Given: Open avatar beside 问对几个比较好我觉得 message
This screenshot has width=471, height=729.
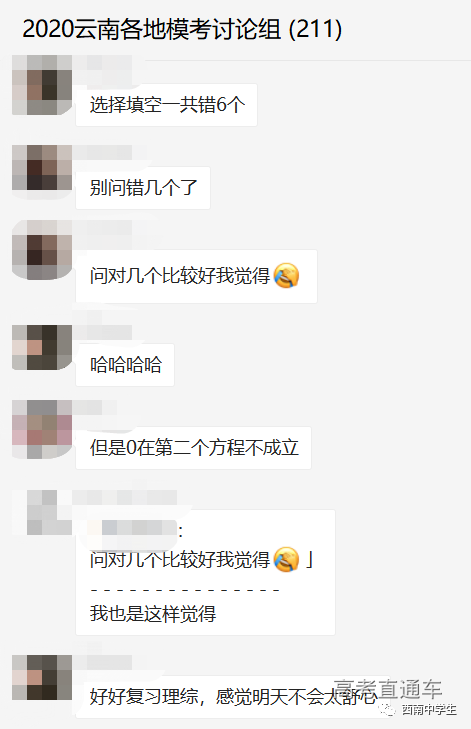Looking at the screenshot, I should tap(42, 250).
